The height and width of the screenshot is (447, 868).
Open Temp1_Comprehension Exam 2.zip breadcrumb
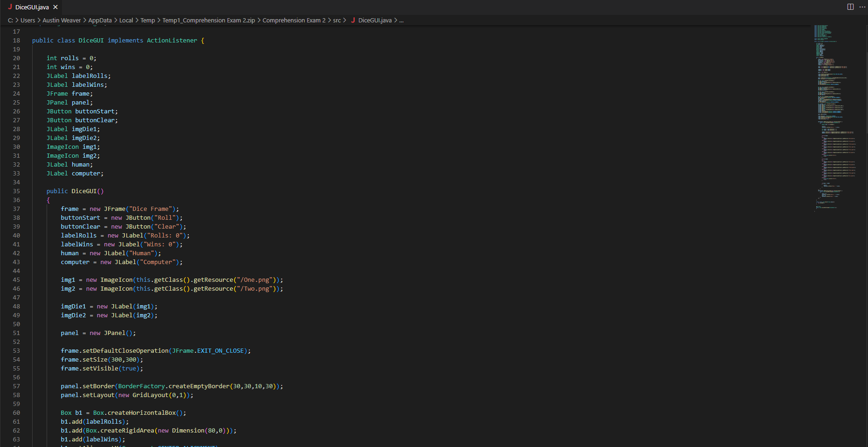point(208,20)
